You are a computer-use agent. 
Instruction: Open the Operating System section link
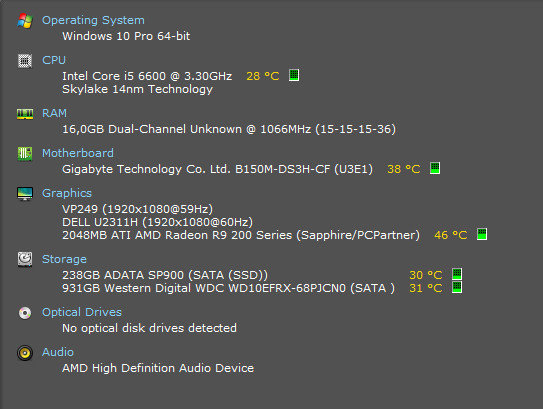pos(93,20)
